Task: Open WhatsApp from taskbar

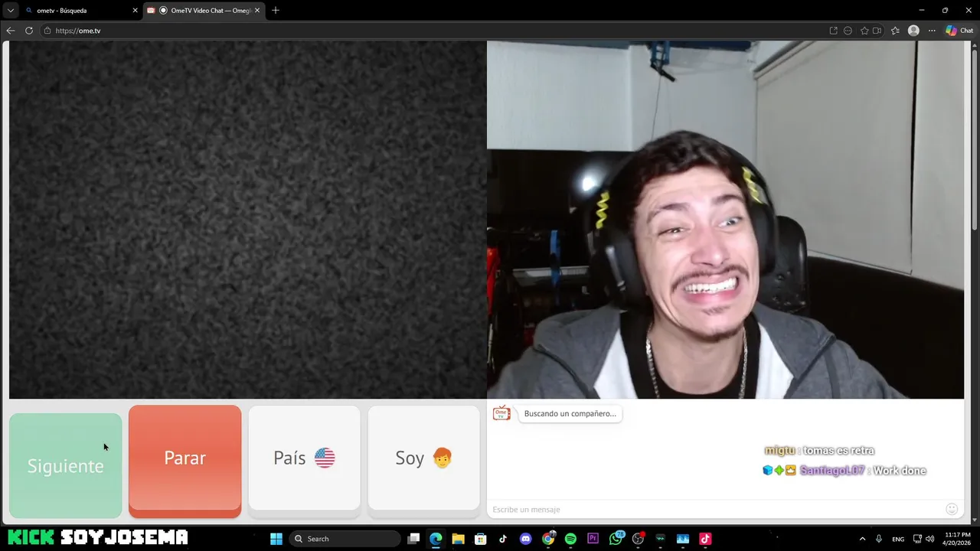Action: [x=616, y=539]
